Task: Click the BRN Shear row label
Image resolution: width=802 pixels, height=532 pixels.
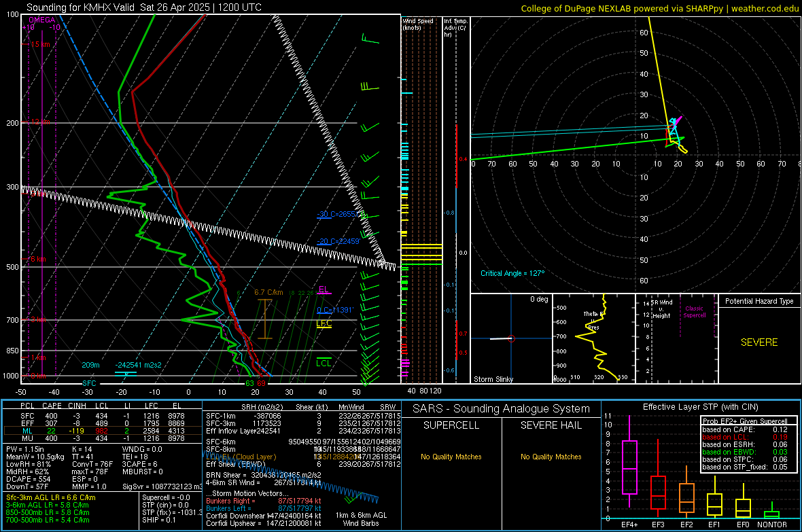Action: [226, 475]
